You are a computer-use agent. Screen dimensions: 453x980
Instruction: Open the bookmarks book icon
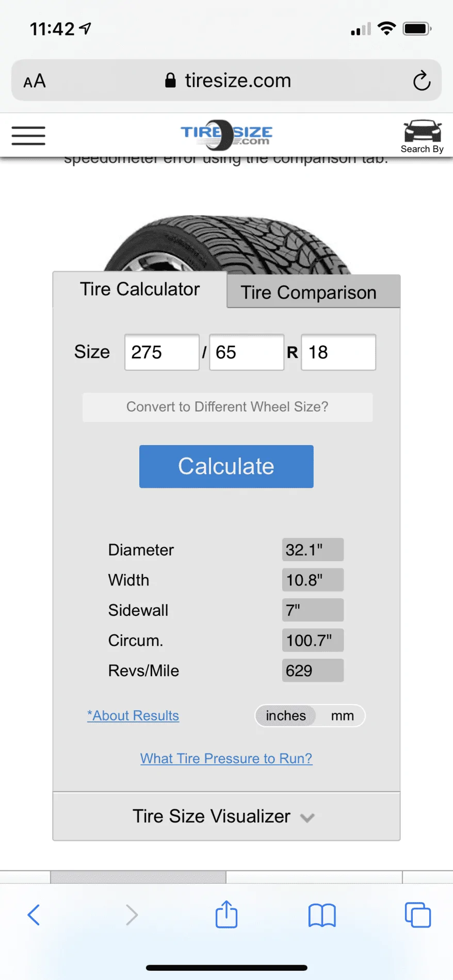tap(322, 916)
